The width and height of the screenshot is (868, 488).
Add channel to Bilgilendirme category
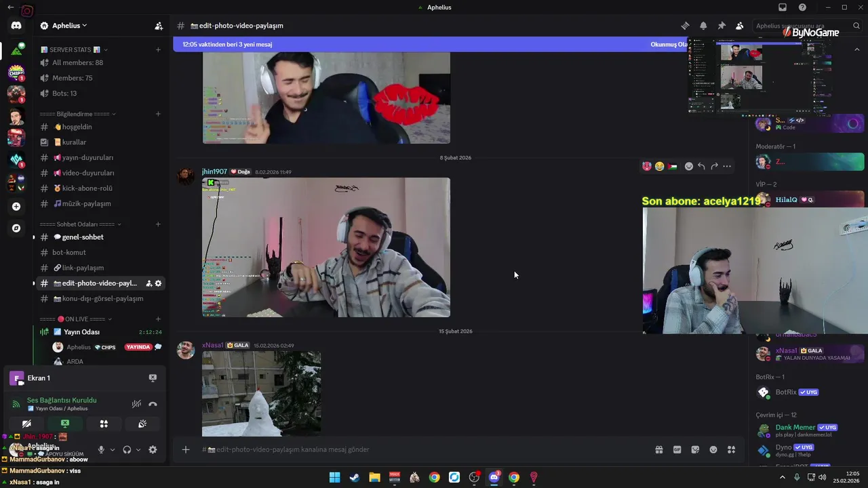click(158, 114)
